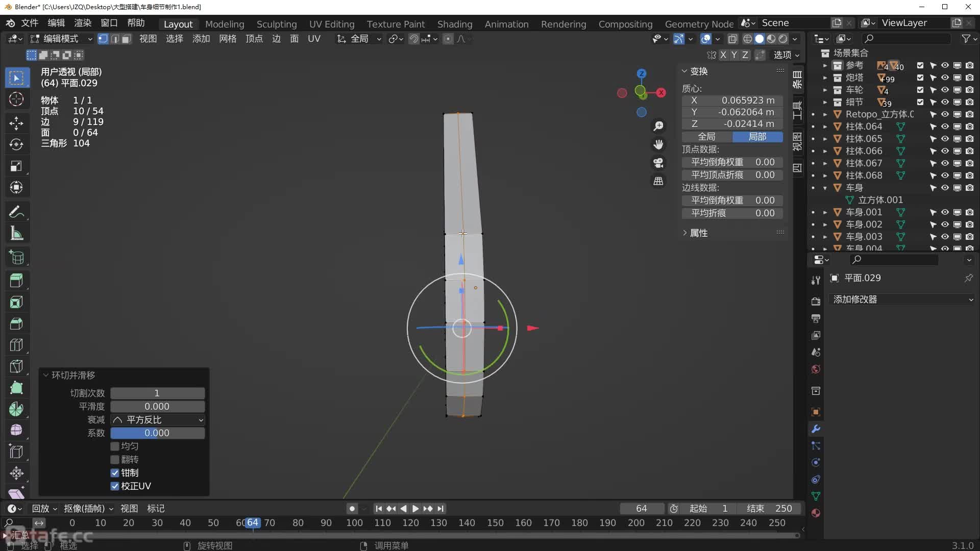980x551 pixels.
Task: Hide 柱体.064 with its eye icon
Action: (x=945, y=127)
